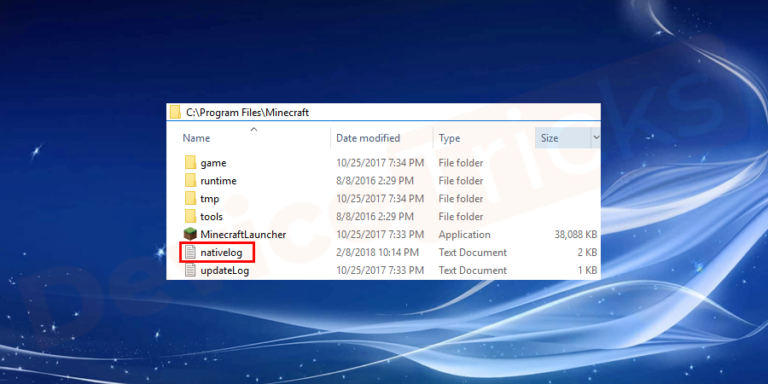The image size is (768, 384).
Task: Click the runtime folder's date modified entry
Action: coord(375,181)
